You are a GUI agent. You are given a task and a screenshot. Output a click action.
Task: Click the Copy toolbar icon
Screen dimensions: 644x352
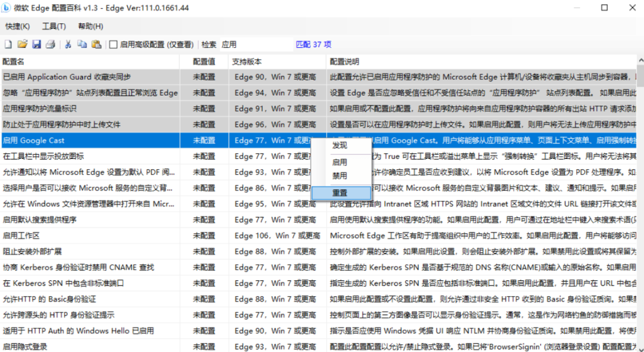tap(82, 45)
